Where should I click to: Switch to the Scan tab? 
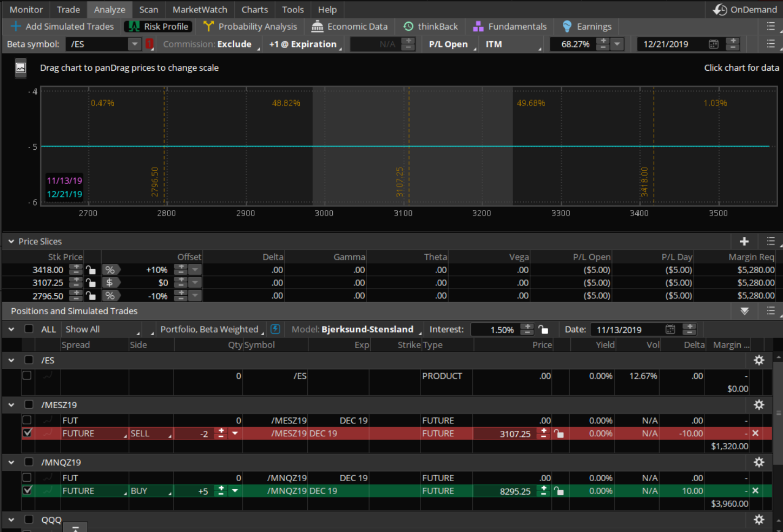pyautogui.click(x=149, y=10)
